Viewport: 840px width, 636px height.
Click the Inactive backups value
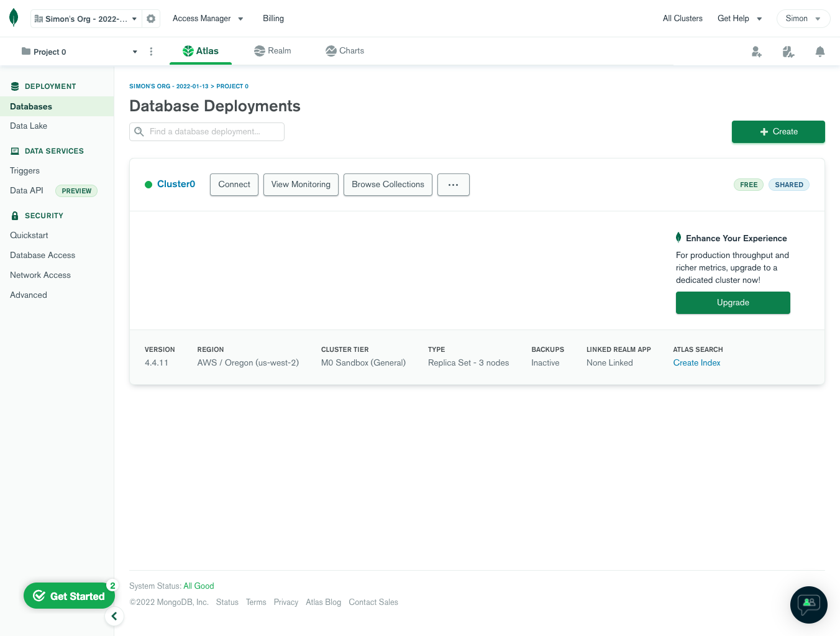[546, 362]
